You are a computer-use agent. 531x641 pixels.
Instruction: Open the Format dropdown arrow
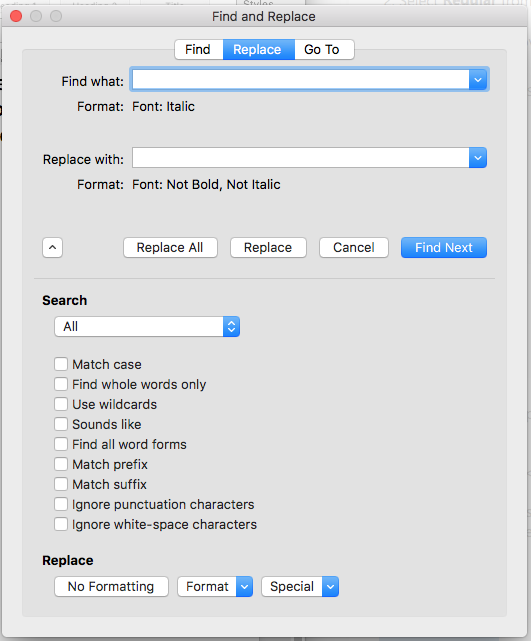pyautogui.click(x=244, y=587)
